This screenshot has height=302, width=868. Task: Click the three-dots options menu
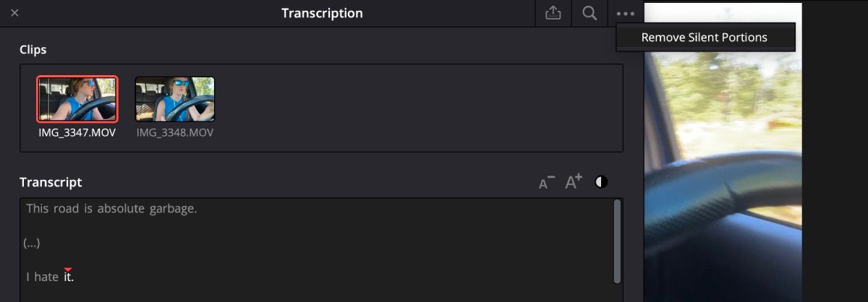click(626, 14)
